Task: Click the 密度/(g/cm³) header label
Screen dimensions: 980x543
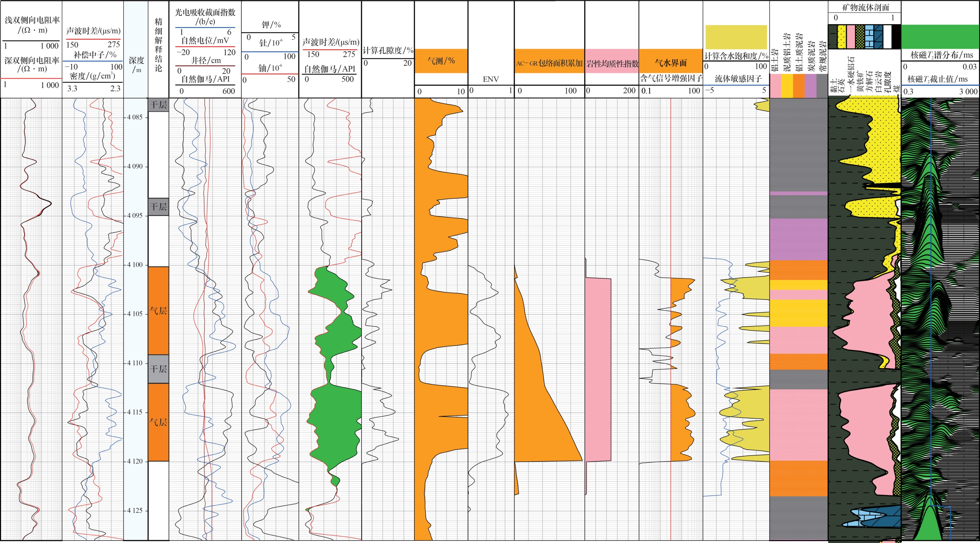Action: tap(92, 76)
